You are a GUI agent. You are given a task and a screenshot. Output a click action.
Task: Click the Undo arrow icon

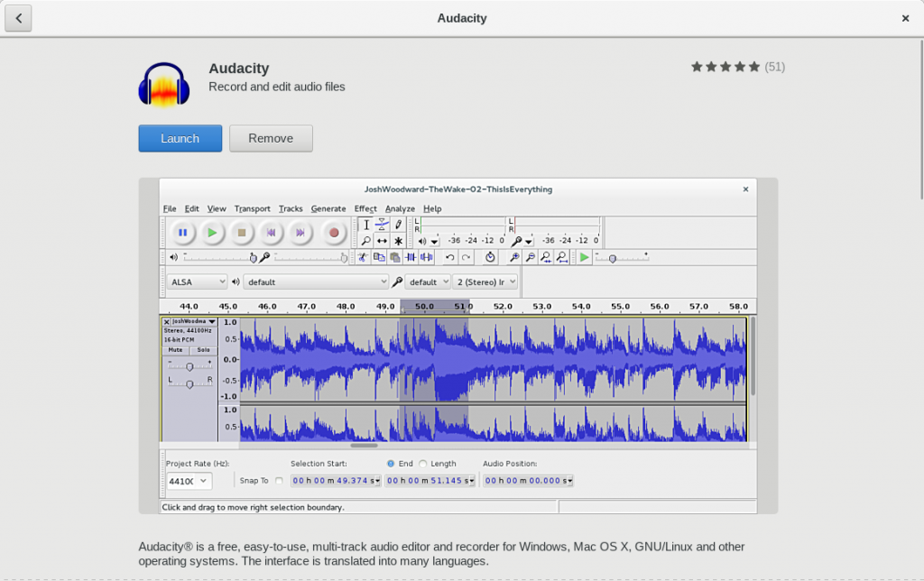pos(450,256)
